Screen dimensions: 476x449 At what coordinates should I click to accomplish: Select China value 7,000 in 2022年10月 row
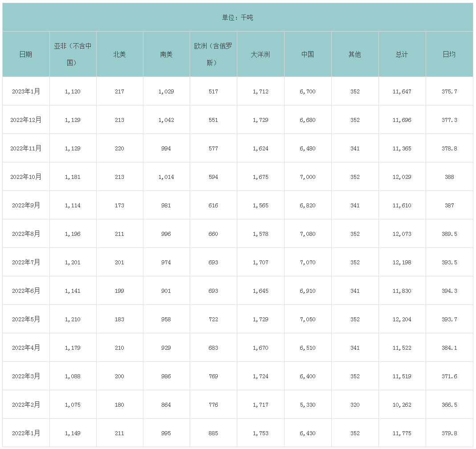point(308,177)
